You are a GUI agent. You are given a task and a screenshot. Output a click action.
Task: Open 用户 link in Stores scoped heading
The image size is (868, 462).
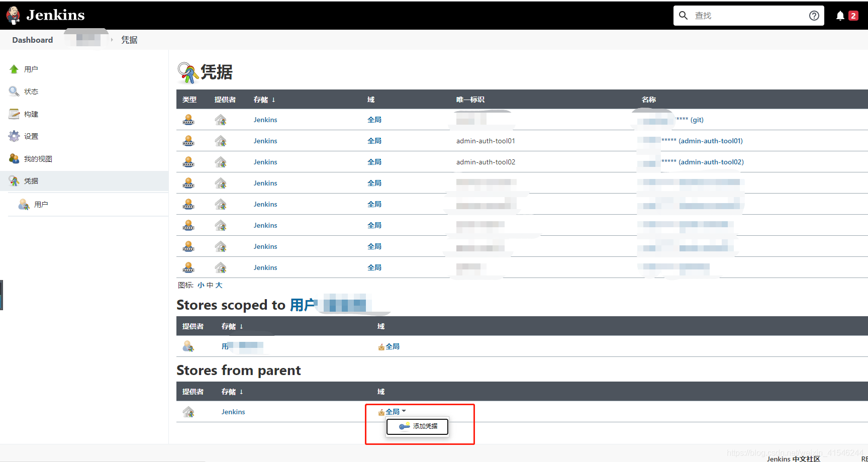[303, 305]
